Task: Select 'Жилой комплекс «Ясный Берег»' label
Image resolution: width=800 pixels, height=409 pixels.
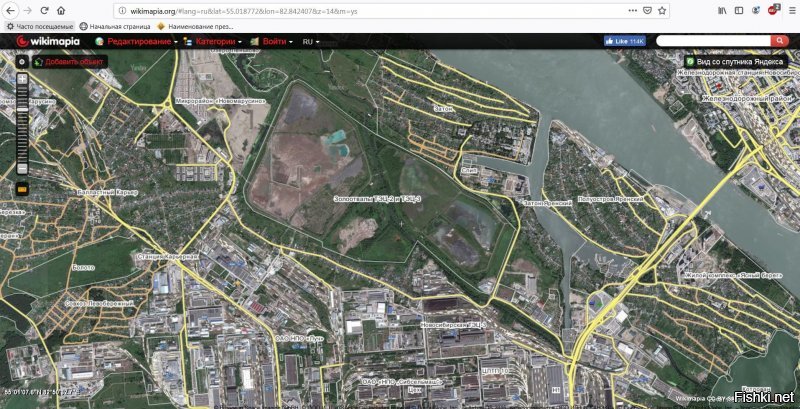Action: click(733, 275)
